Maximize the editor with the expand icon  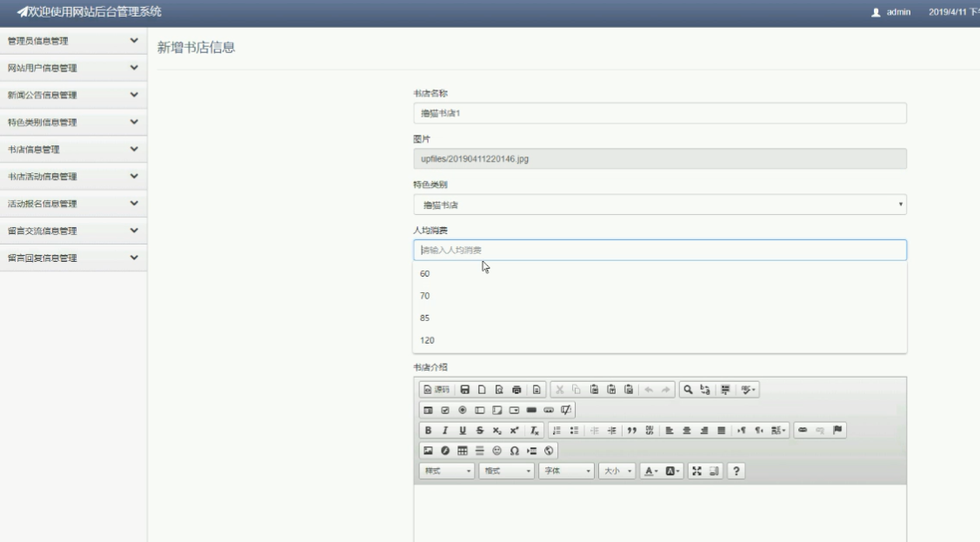pyautogui.click(x=697, y=471)
